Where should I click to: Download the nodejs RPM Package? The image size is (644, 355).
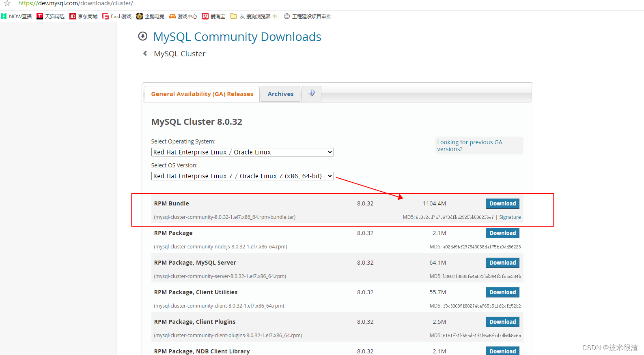[502, 233]
